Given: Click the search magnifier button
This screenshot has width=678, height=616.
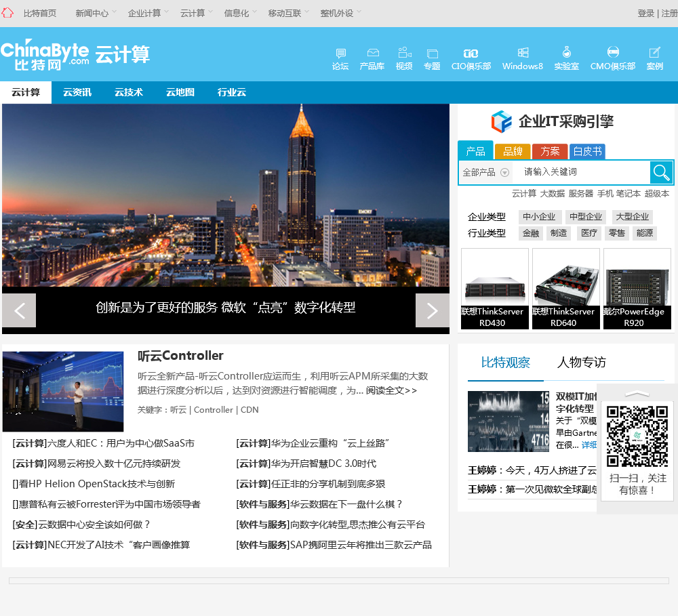Looking at the screenshot, I should 661,173.
